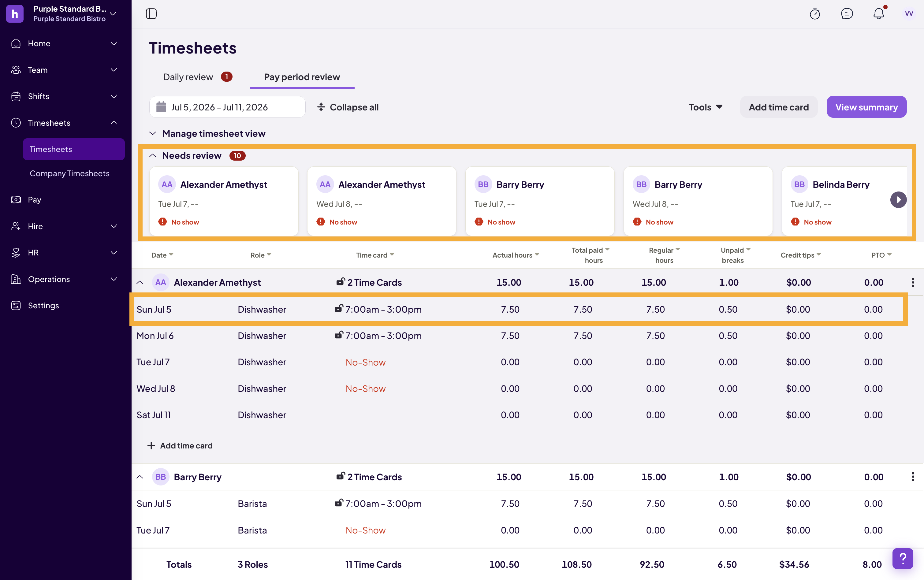
Task: Collapse the Timesheets sidebar section
Action: (x=114, y=123)
